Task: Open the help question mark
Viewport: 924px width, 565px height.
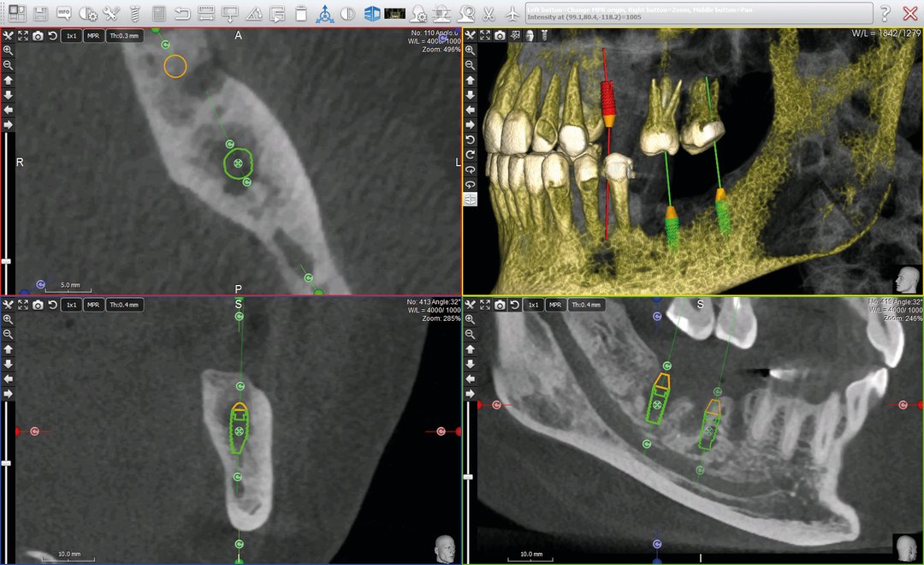Action: point(885,14)
